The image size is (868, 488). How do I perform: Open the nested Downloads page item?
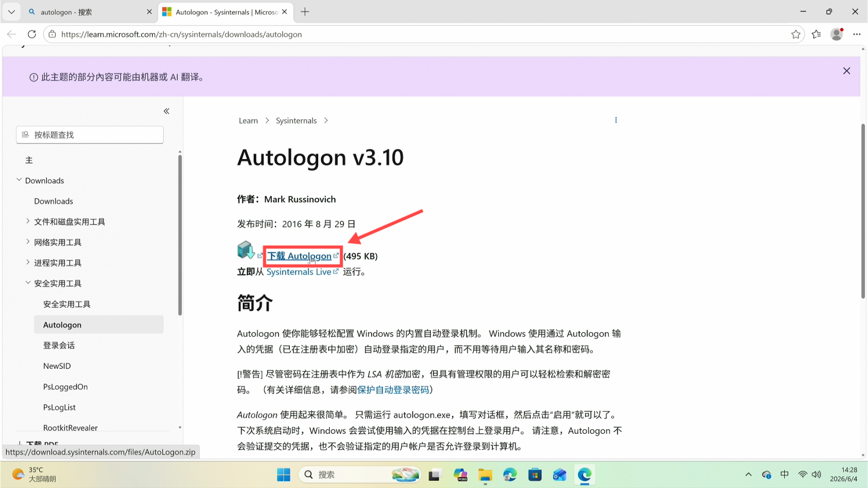point(54,201)
